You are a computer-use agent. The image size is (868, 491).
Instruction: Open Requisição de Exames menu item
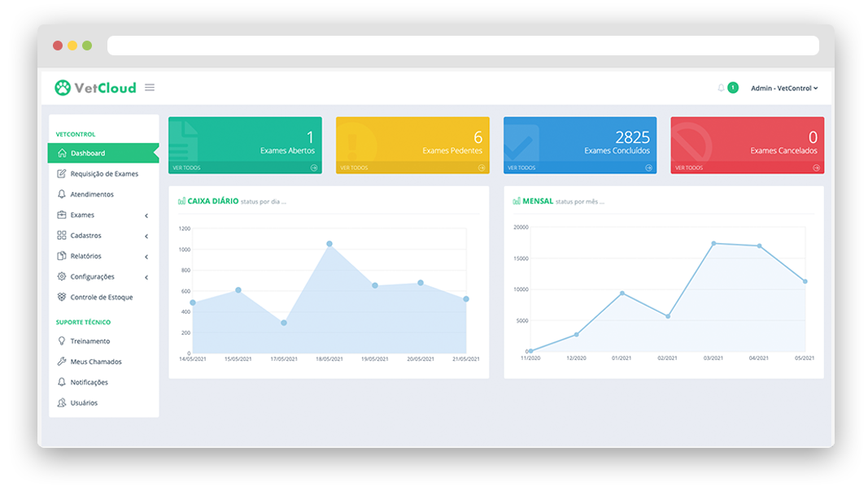click(x=103, y=174)
